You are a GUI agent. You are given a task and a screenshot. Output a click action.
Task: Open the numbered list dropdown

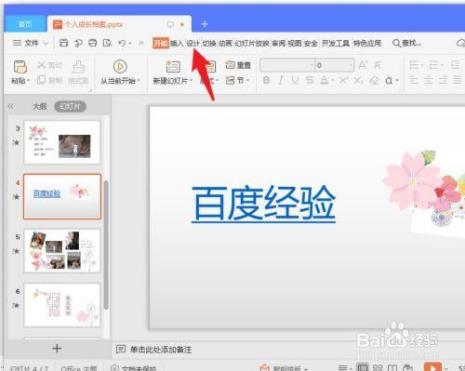point(435,65)
